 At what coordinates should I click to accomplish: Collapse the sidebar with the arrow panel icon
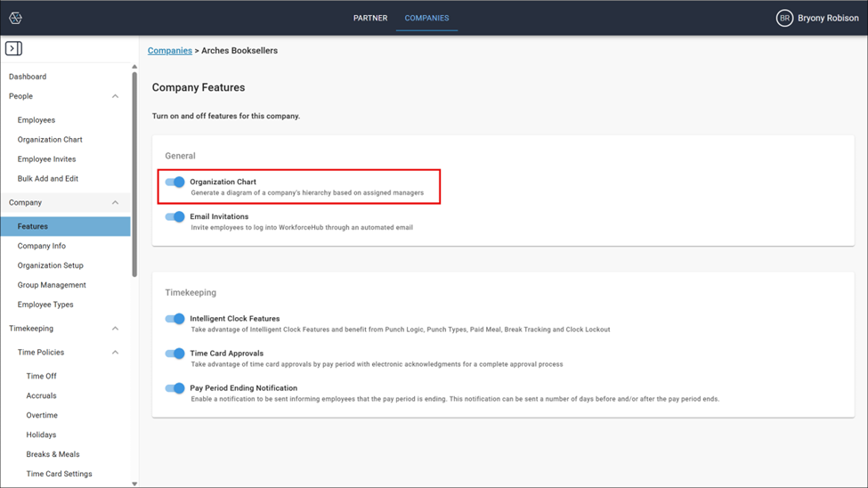point(14,48)
